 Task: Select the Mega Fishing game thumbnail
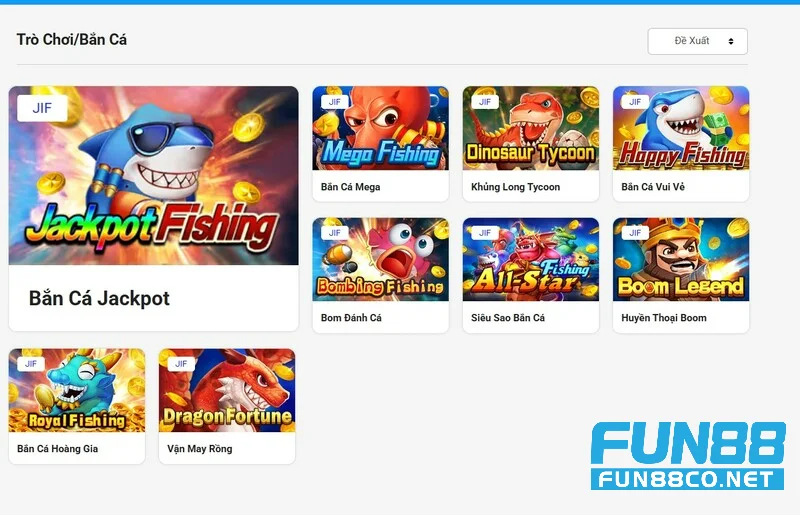click(381, 128)
